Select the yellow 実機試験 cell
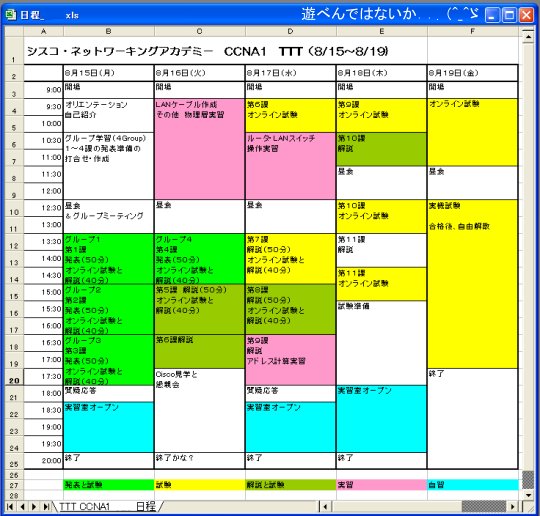This screenshot has height=516, width=540. tap(472, 284)
